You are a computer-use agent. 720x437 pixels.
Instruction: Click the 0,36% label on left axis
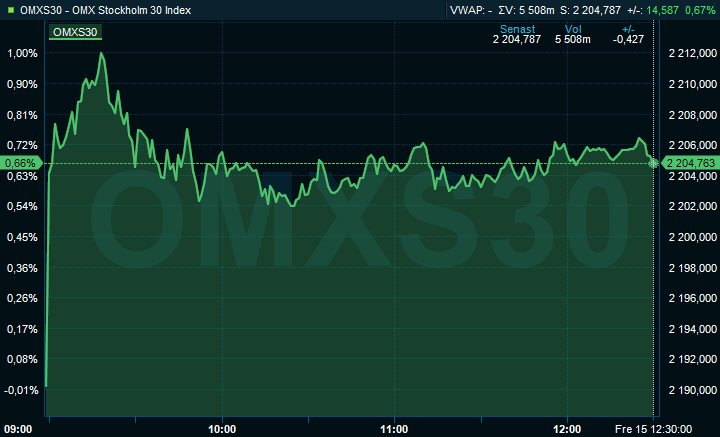(x=22, y=268)
